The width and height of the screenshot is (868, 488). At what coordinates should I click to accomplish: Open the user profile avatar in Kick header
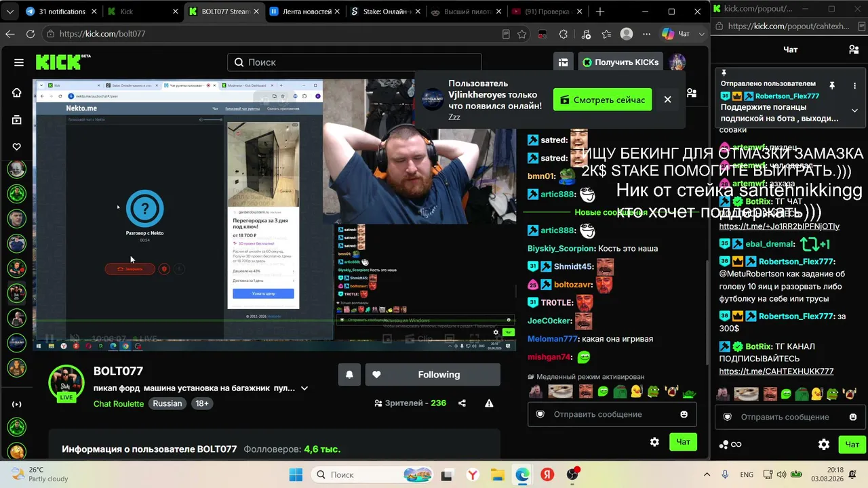[x=677, y=62]
